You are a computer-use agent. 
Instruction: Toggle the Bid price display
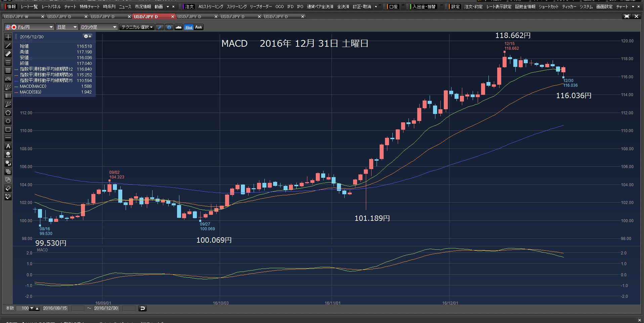coord(189,27)
